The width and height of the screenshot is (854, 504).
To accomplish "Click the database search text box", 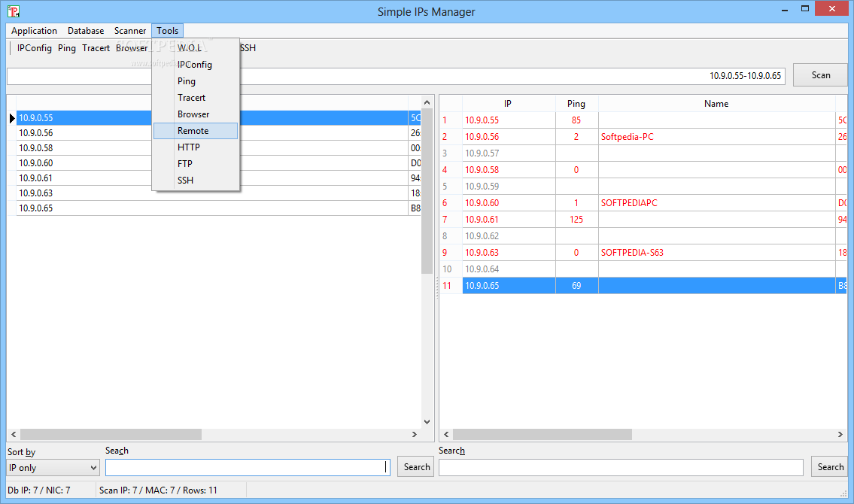I will (x=248, y=468).
